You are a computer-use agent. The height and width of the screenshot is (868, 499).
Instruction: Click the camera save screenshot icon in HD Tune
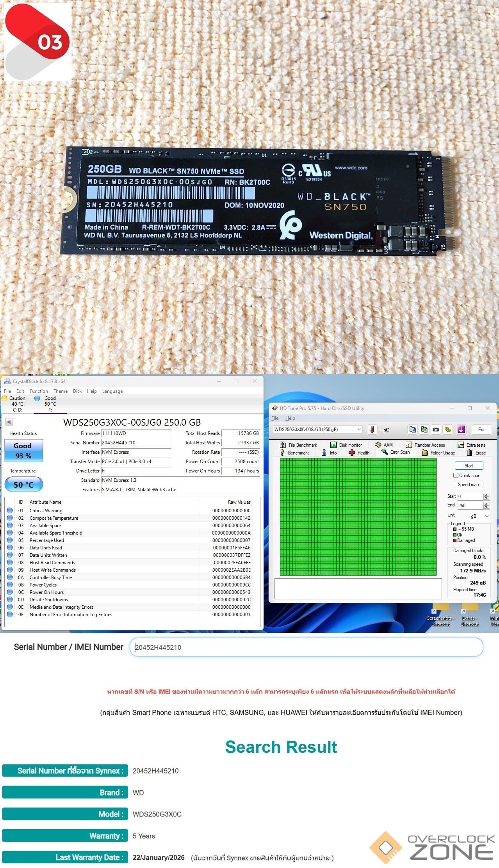click(436, 430)
